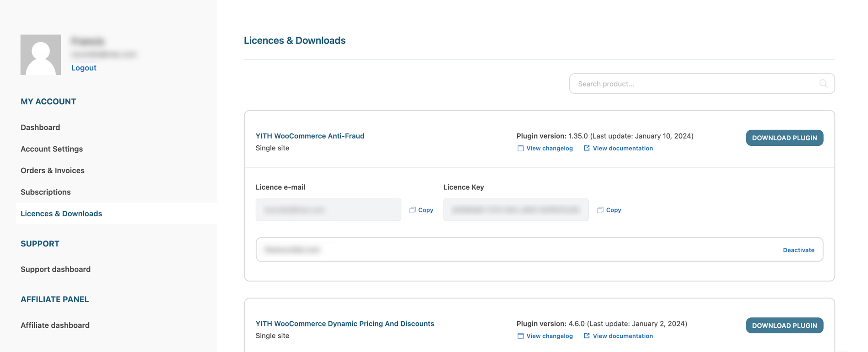Click copy icon next to Licence e-mail

(x=413, y=210)
